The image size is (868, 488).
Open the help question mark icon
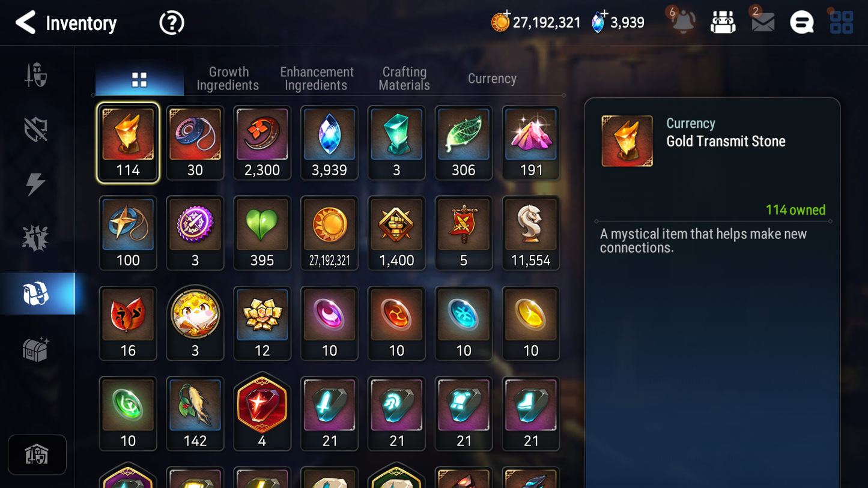point(172,23)
